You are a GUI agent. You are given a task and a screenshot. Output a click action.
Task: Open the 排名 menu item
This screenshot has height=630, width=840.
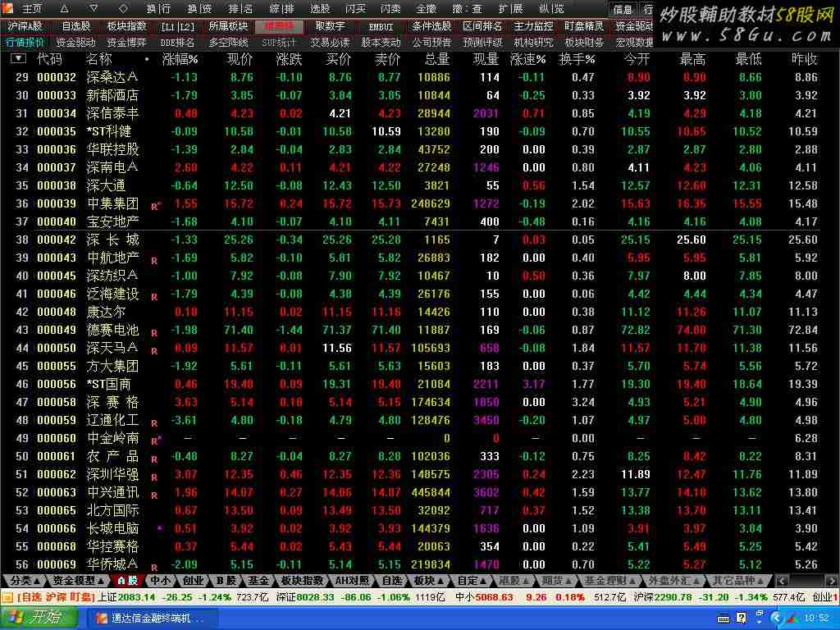pyautogui.click(x=240, y=8)
